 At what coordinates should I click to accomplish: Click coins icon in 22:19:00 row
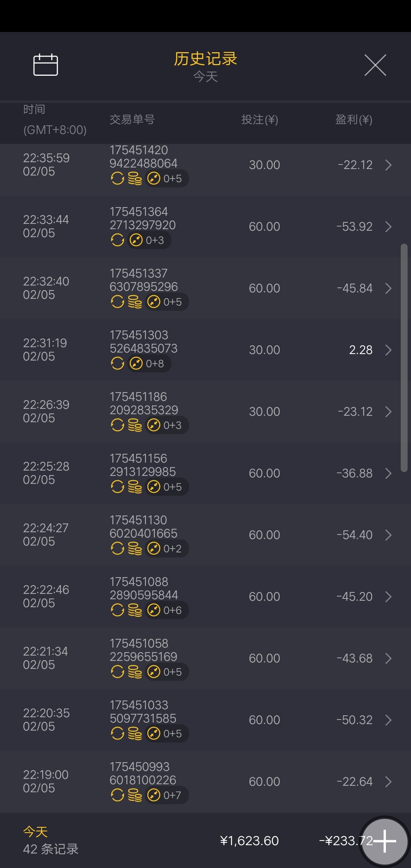[x=135, y=795]
